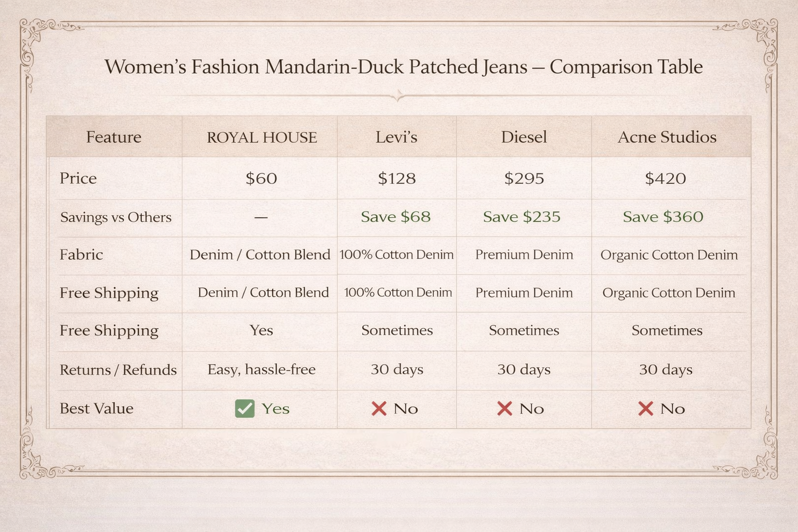Click the Feature header cell
The height and width of the screenshot is (532, 798).
point(114,137)
